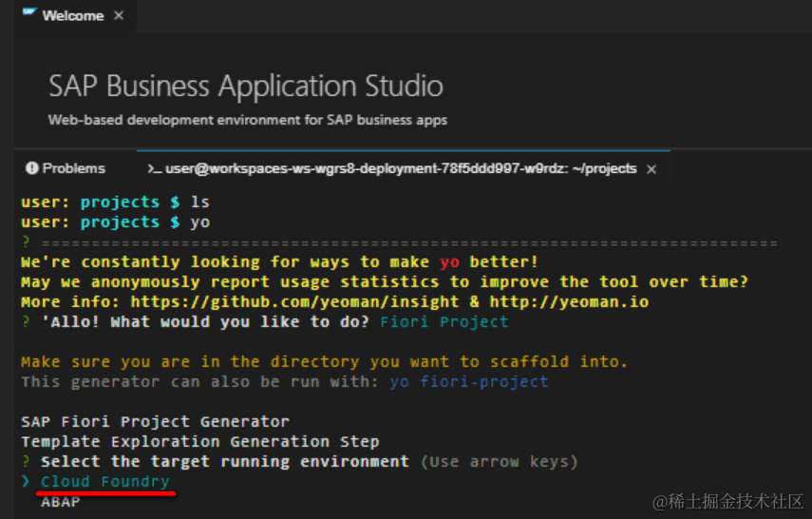812x519 pixels.
Task: Click SAP Business Application Studio heading
Action: (246, 86)
